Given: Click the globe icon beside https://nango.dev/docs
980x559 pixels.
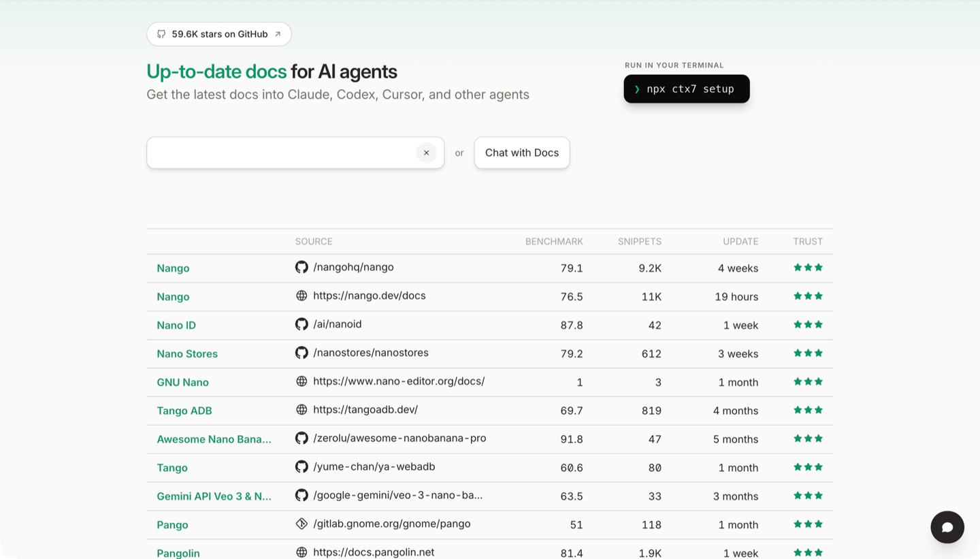Looking at the screenshot, I should pyautogui.click(x=301, y=296).
